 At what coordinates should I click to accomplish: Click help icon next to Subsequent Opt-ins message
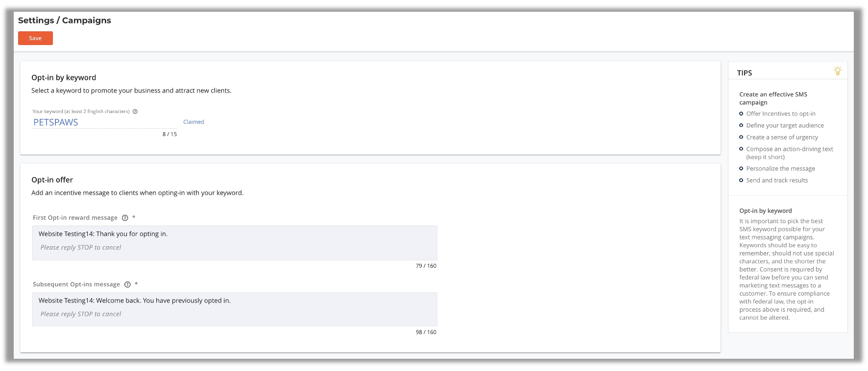pyautogui.click(x=127, y=284)
